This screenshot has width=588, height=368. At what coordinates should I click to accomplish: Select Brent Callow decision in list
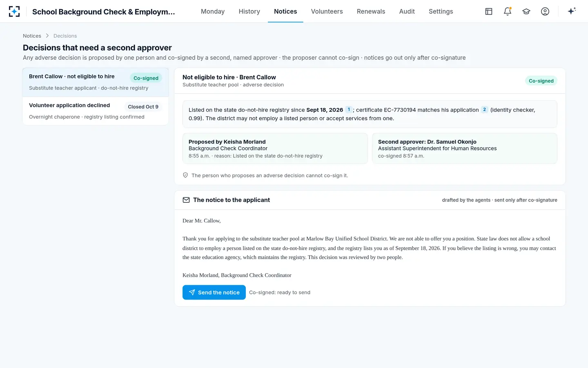96,82
